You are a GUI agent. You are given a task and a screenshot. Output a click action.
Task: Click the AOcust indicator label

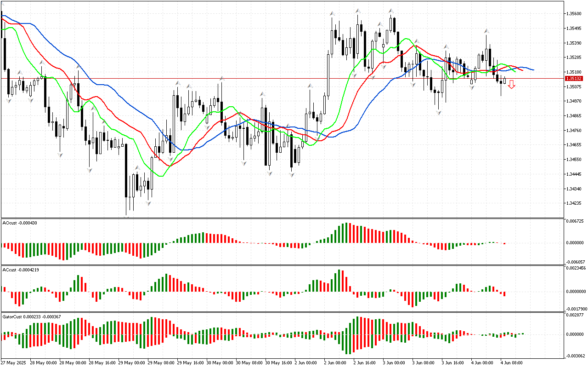point(20,223)
